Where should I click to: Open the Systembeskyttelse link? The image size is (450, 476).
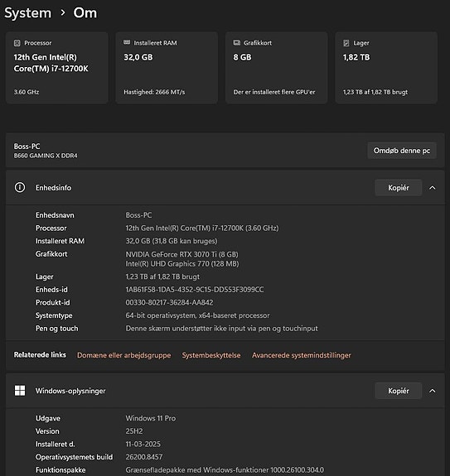[211, 355]
